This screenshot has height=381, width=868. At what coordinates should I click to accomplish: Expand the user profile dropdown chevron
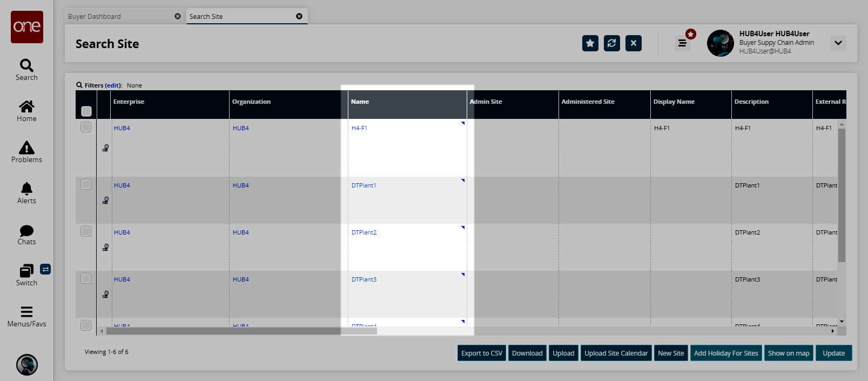coord(838,43)
